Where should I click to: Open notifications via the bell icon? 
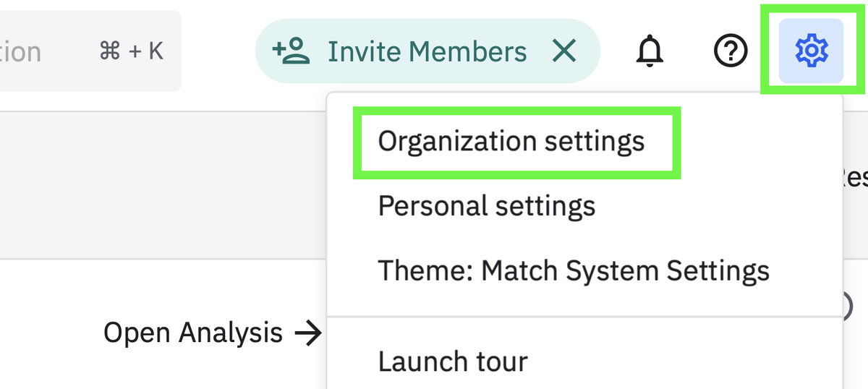coord(650,51)
